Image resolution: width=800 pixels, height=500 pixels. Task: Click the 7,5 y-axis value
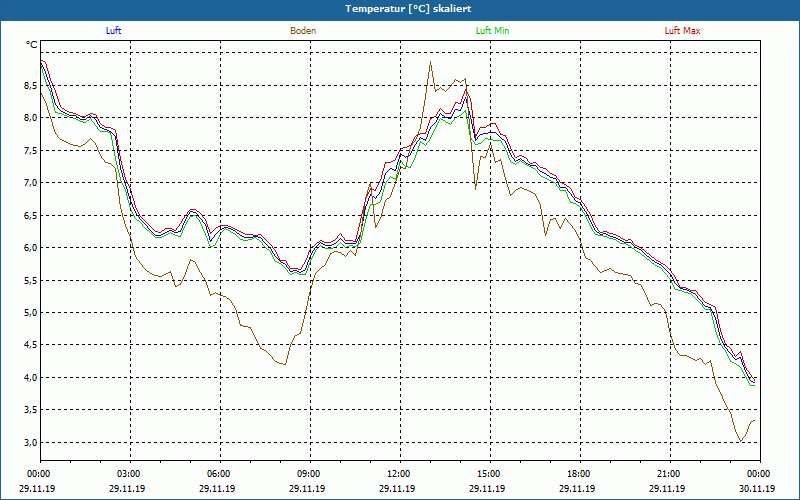tap(31, 151)
